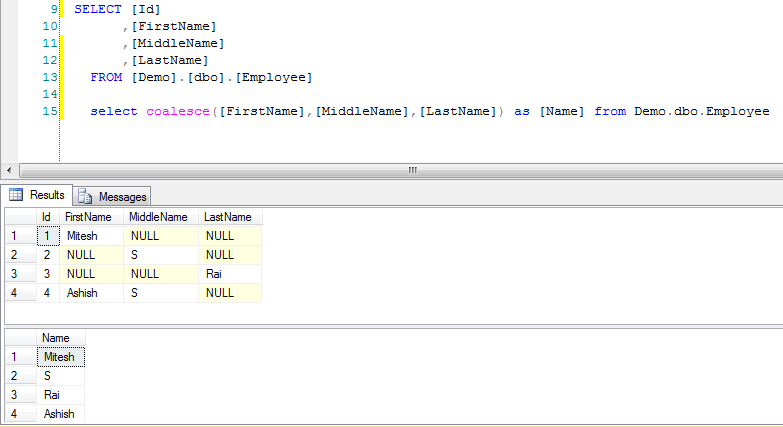Select row header 1 in Name grid
Screen dimensions: 783x427
click(x=20, y=357)
